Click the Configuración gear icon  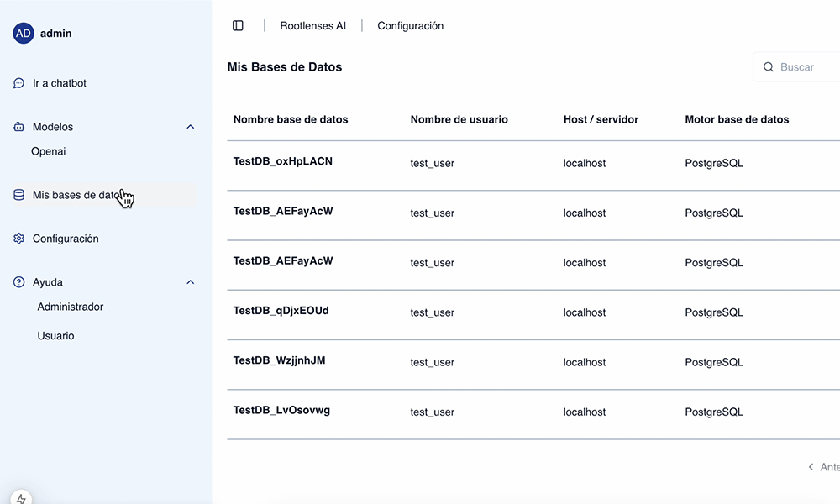tap(19, 239)
